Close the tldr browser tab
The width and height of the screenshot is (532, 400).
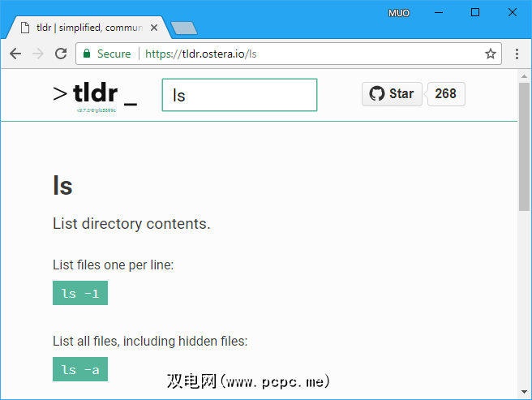pyautogui.click(x=154, y=28)
